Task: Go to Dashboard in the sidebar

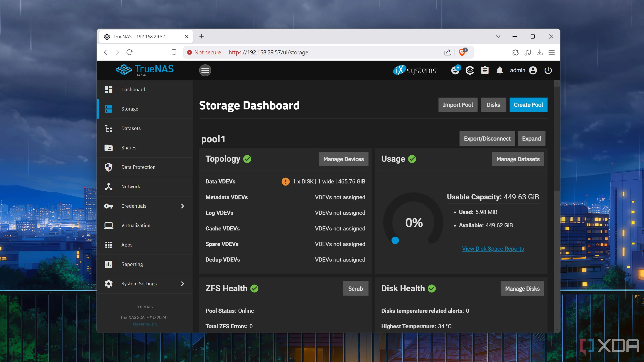Action: [x=145, y=89]
